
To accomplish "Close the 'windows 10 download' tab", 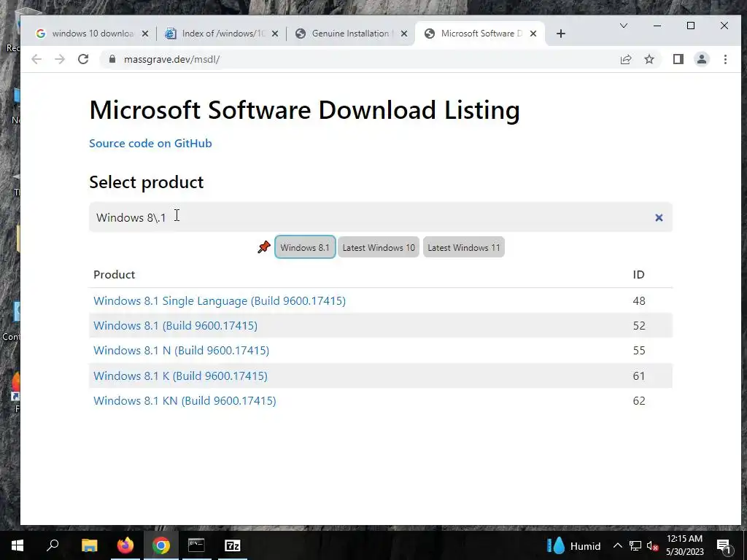I will click(145, 34).
